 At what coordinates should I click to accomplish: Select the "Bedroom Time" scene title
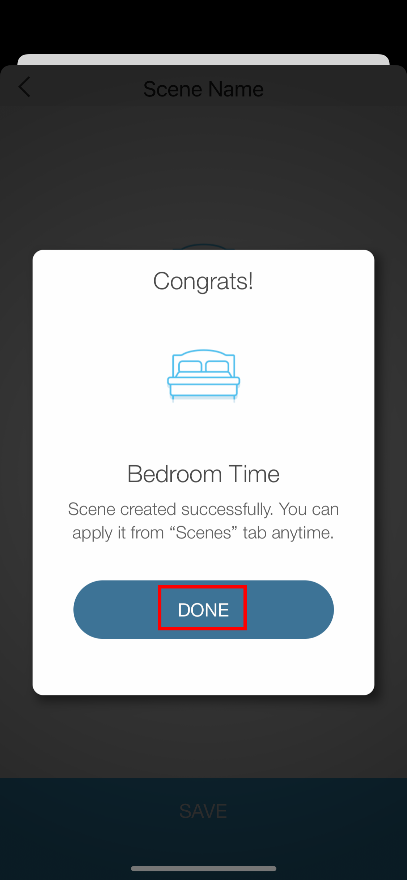(203, 474)
